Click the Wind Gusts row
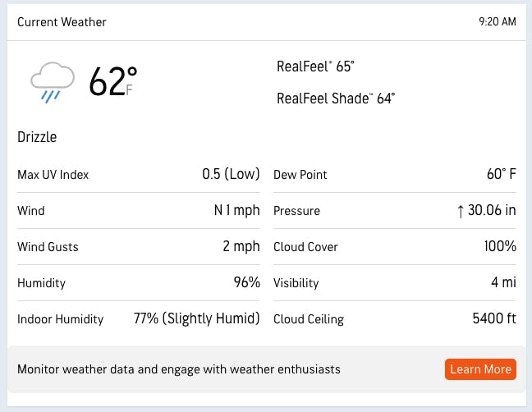 click(138, 247)
